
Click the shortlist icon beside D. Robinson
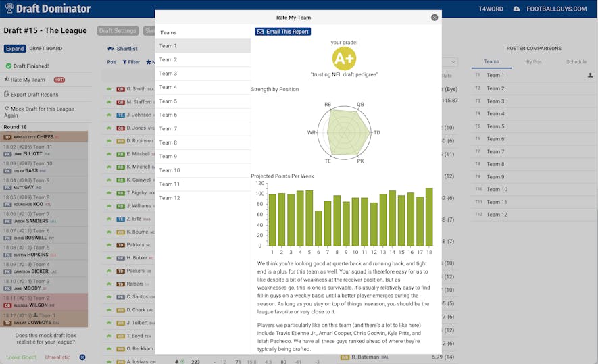pos(109,140)
